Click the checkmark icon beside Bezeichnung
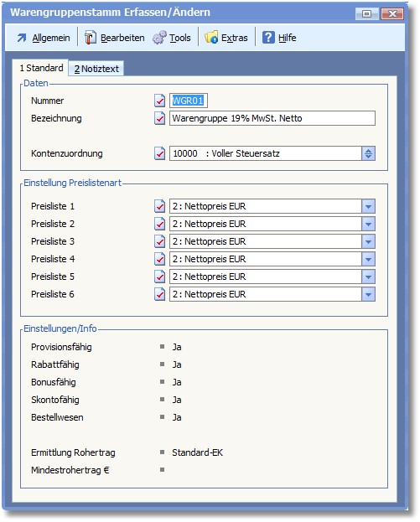The width and height of the screenshot is (420, 522). click(x=159, y=118)
